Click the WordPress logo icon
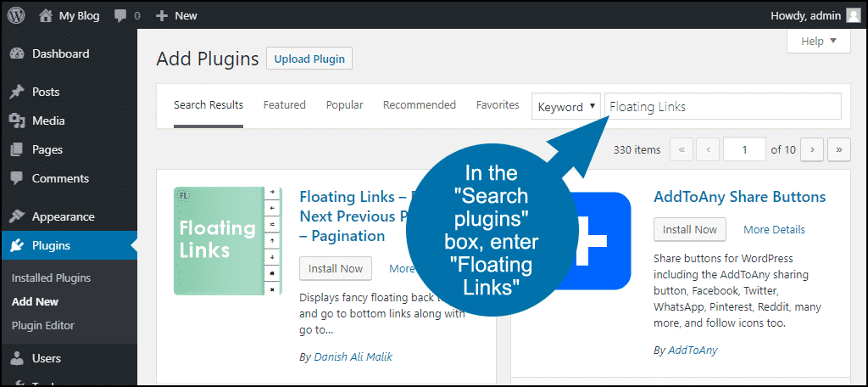This screenshot has height=387, width=868. 17,15
